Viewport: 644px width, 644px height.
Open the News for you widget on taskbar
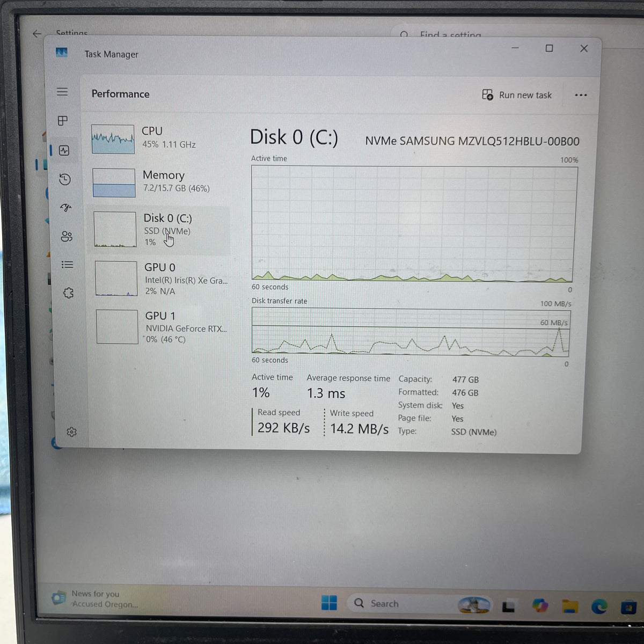[94, 598]
